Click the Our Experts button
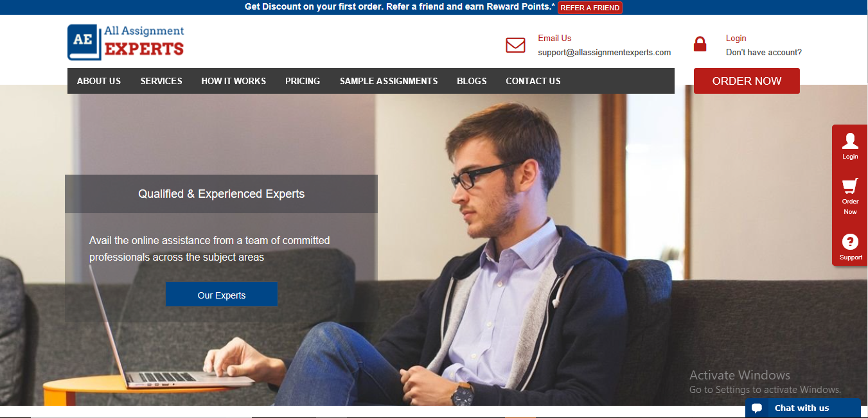The height and width of the screenshot is (418, 868). 222,295
